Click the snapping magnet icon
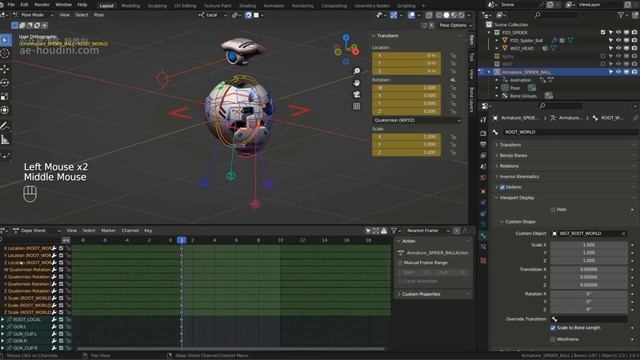The width and height of the screenshot is (640, 360). [248, 15]
